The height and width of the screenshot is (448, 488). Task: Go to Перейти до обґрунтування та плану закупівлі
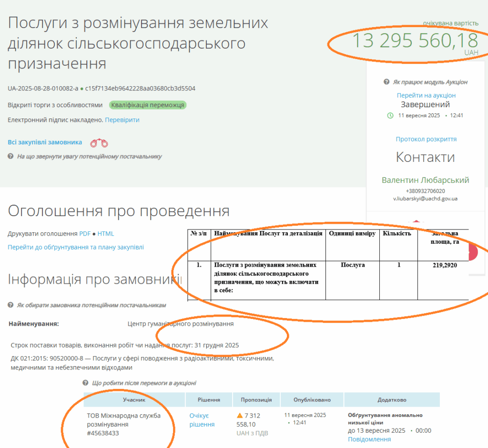click(x=76, y=247)
